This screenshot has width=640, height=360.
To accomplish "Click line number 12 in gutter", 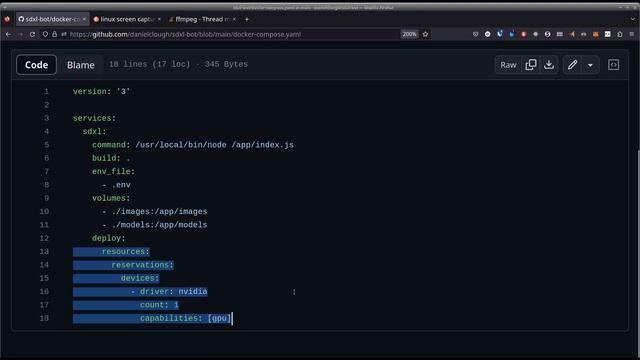I will 44,238.
